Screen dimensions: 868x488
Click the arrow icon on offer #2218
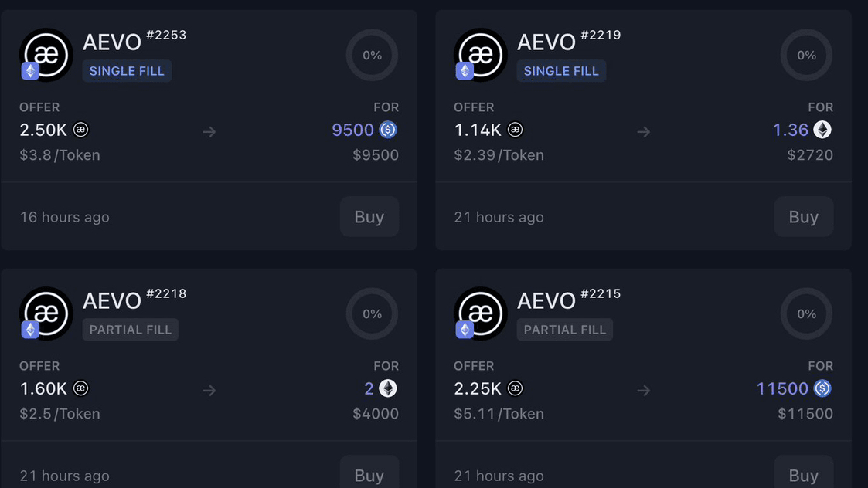tap(209, 390)
